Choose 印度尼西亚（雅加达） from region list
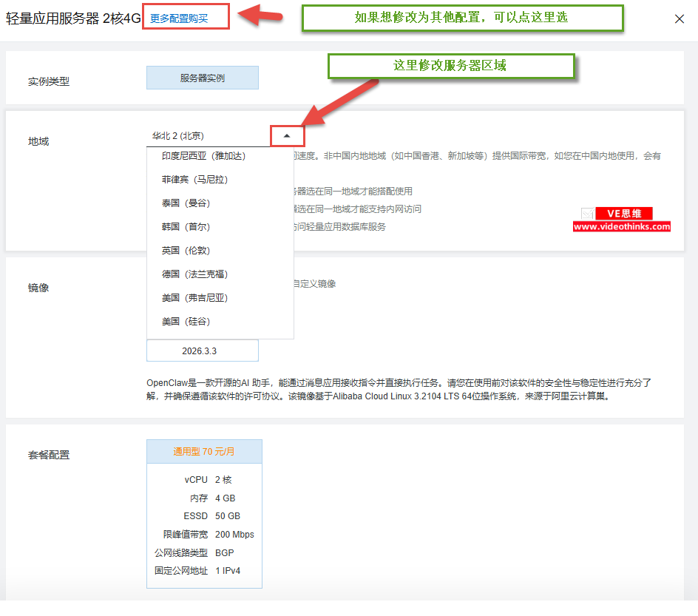The image size is (698, 616). coord(203,156)
